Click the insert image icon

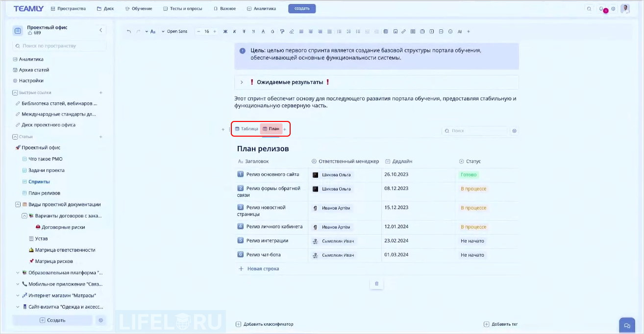(395, 31)
